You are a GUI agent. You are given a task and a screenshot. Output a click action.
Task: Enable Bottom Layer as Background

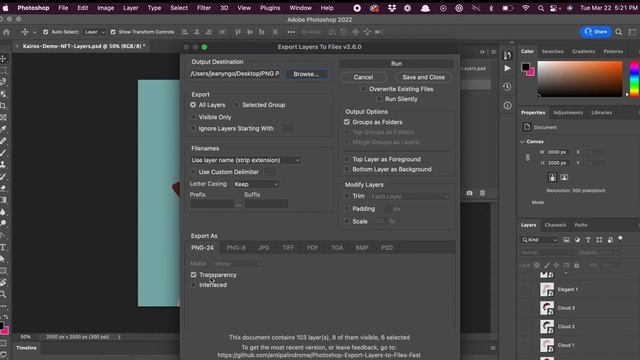(x=347, y=169)
